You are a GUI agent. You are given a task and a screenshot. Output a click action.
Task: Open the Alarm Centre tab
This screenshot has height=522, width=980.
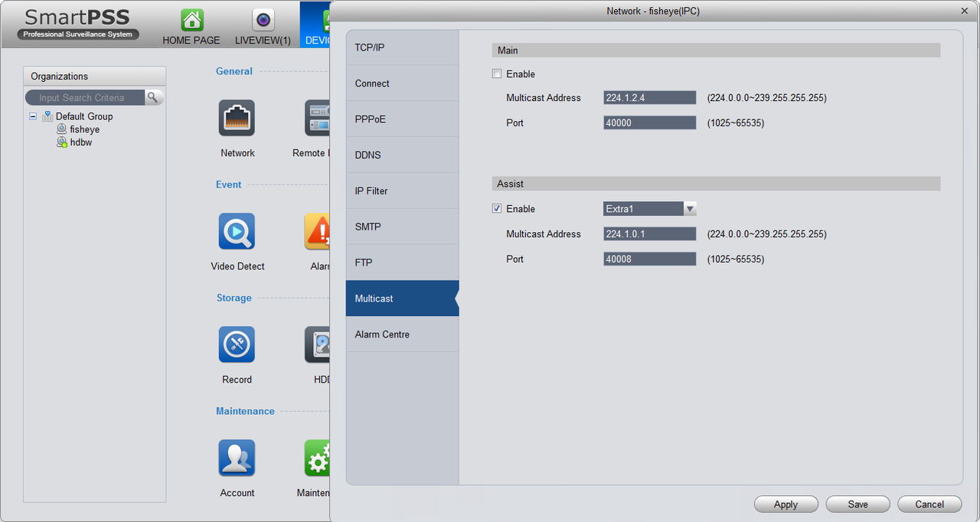[402, 334]
